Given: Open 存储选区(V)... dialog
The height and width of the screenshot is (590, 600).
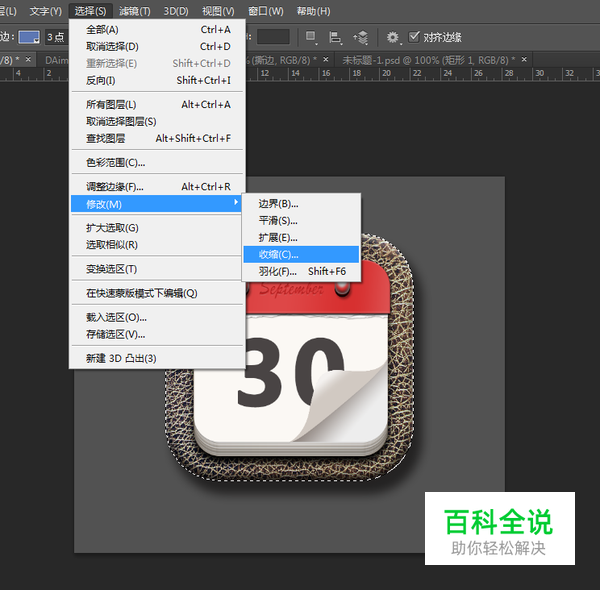Looking at the screenshot, I should pyautogui.click(x=157, y=334).
